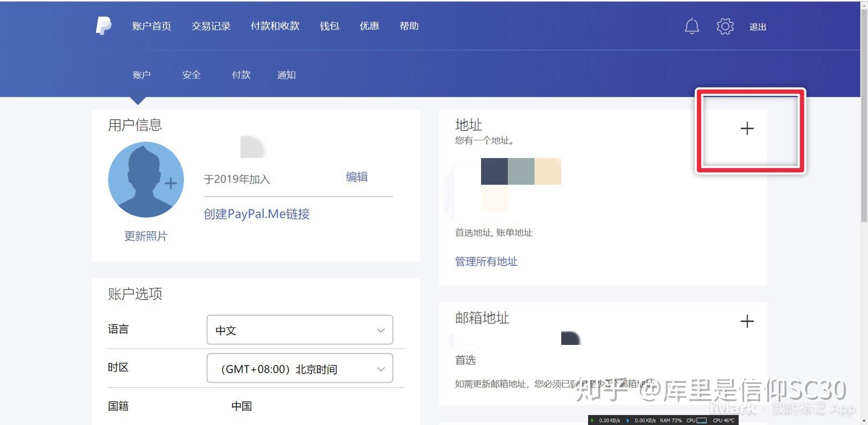Viewport: 868px width, 425px height.
Task: Open 钱包 in top navigation
Action: click(330, 26)
